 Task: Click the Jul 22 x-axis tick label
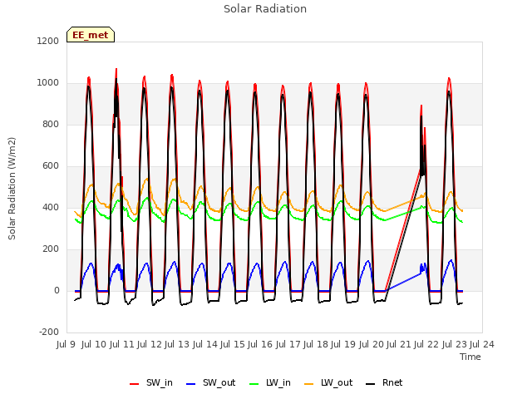(x=426, y=345)
